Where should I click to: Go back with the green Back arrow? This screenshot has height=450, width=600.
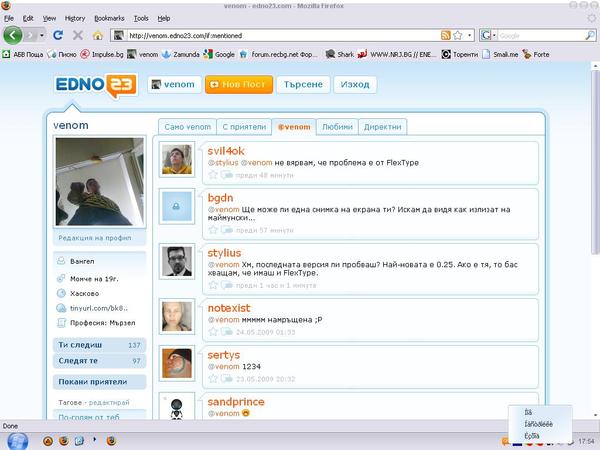tap(13, 36)
